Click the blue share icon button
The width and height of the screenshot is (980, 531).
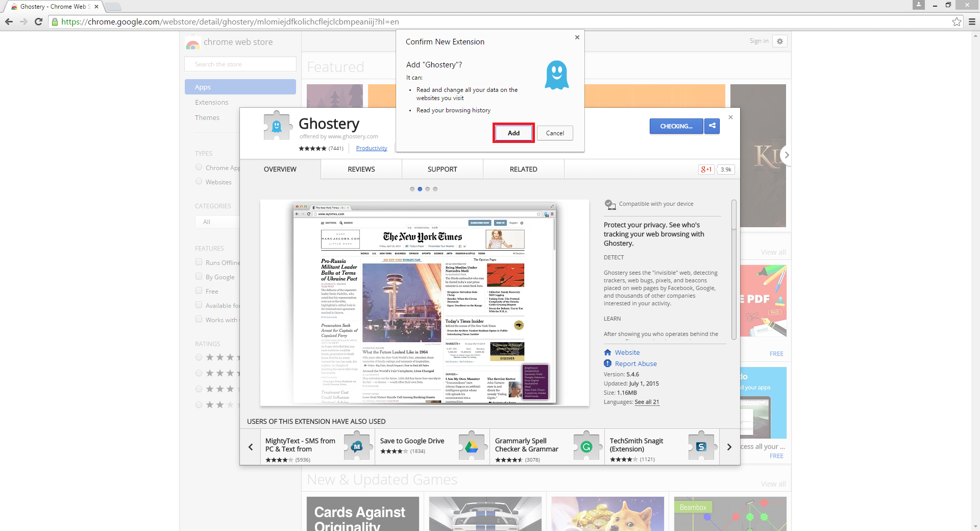(x=712, y=126)
